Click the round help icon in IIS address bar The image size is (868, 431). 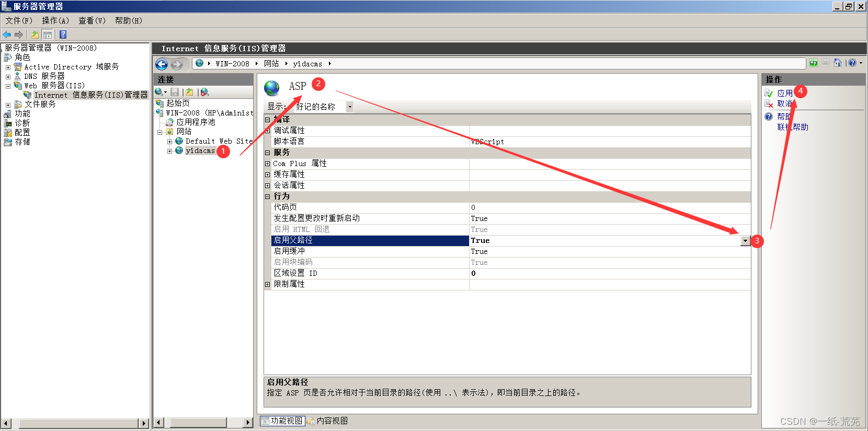click(x=852, y=63)
